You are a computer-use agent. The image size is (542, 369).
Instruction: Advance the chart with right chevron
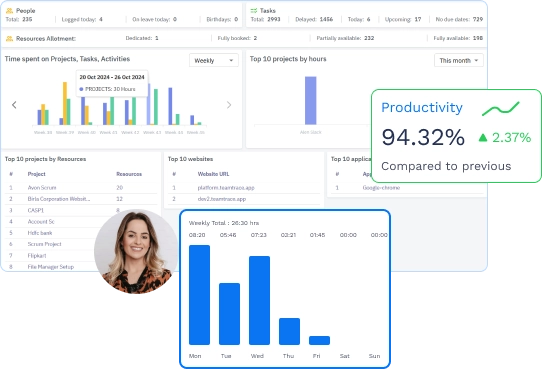(229, 105)
